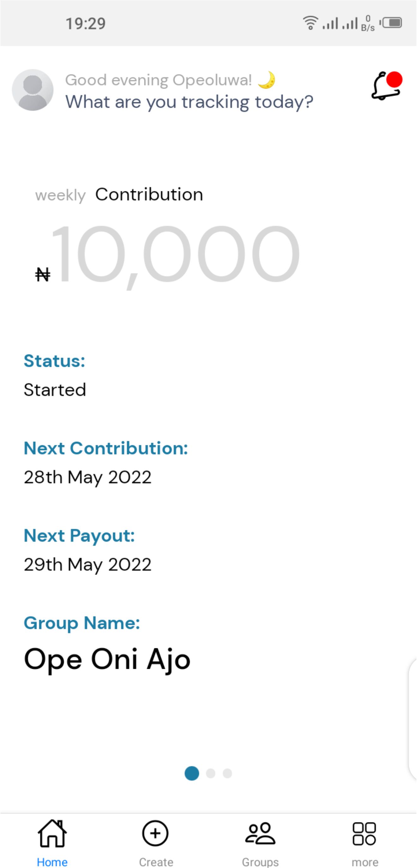Tap the more grid icon
Viewport: 417px width, 868px height.
click(x=364, y=834)
